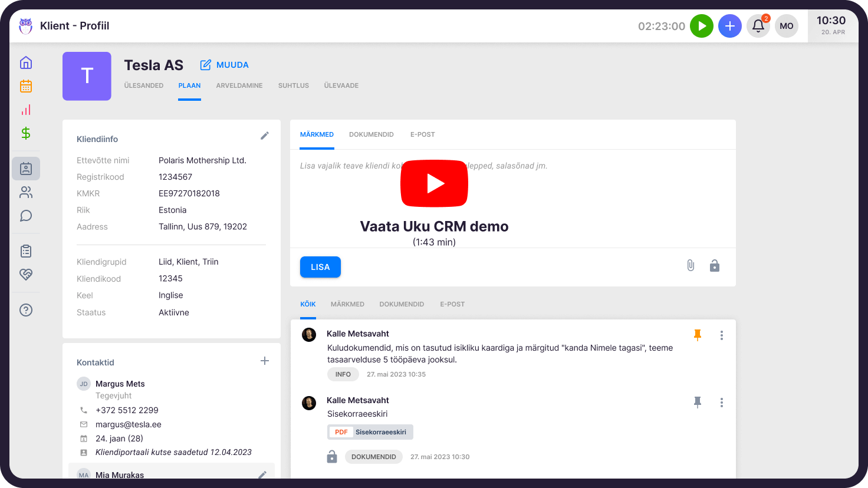Click the blue LISA button
The width and height of the screenshot is (868, 488).
pyautogui.click(x=320, y=267)
